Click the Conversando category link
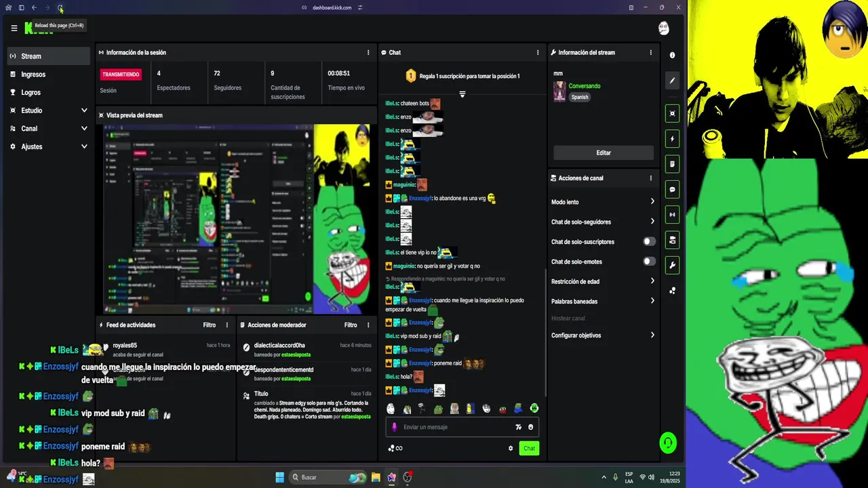The height and width of the screenshot is (488, 868). tap(585, 86)
